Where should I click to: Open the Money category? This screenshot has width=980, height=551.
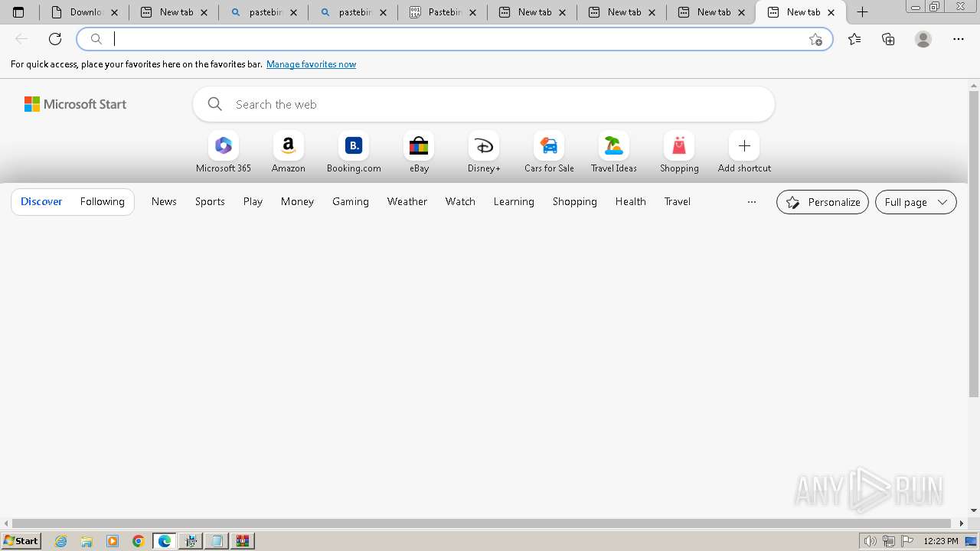point(297,201)
